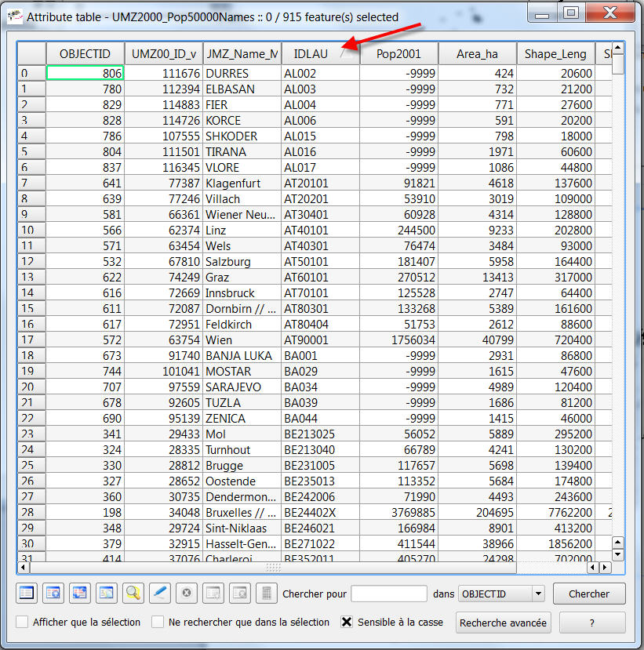The image size is (644, 650).
Task: Sort table by clicking IDLAU column header
Action: coord(311,53)
